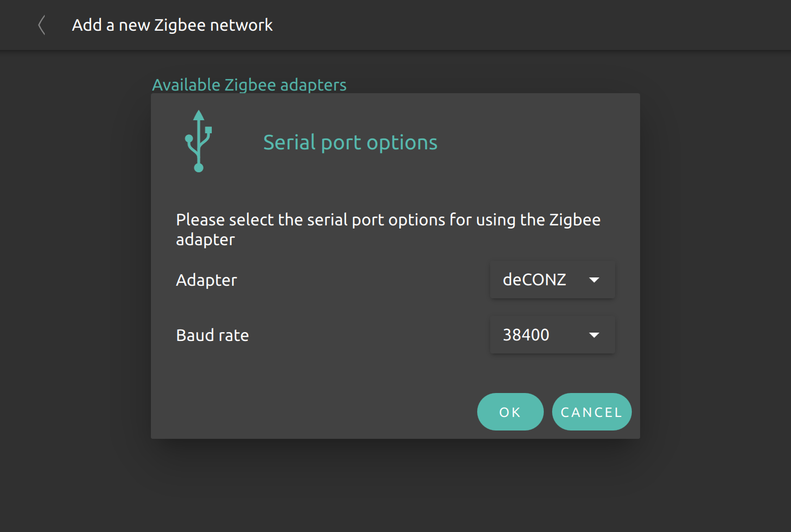The height and width of the screenshot is (532, 791).
Task: Click the Available Zigbee adapters heading
Action: pos(249,84)
